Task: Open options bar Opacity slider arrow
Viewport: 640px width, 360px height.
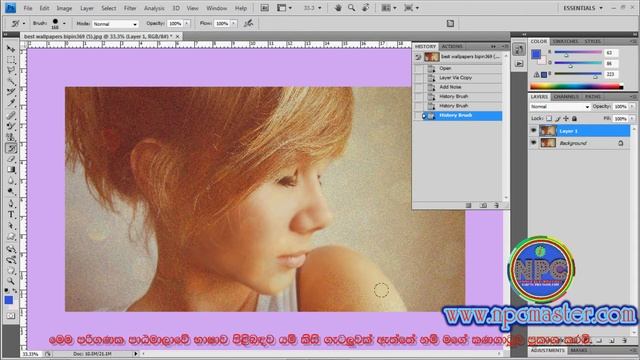Action: pos(187,24)
